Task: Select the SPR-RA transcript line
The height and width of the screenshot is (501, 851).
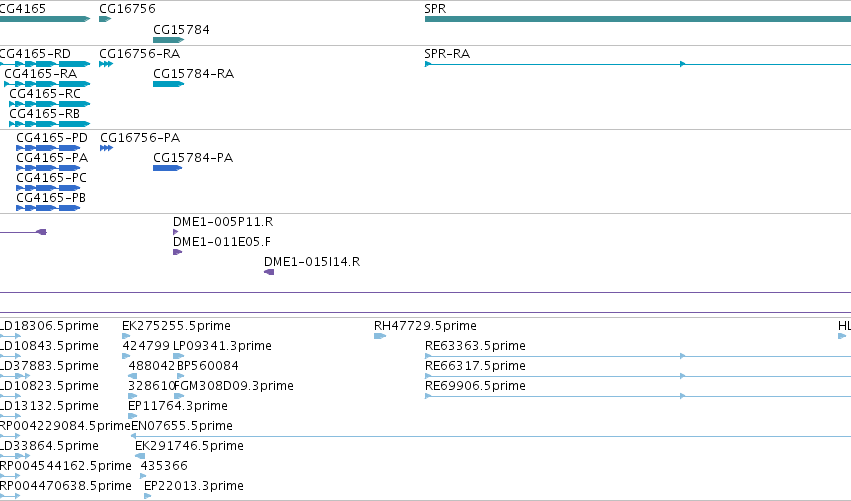Action: pyautogui.click(x=638, y=64)
